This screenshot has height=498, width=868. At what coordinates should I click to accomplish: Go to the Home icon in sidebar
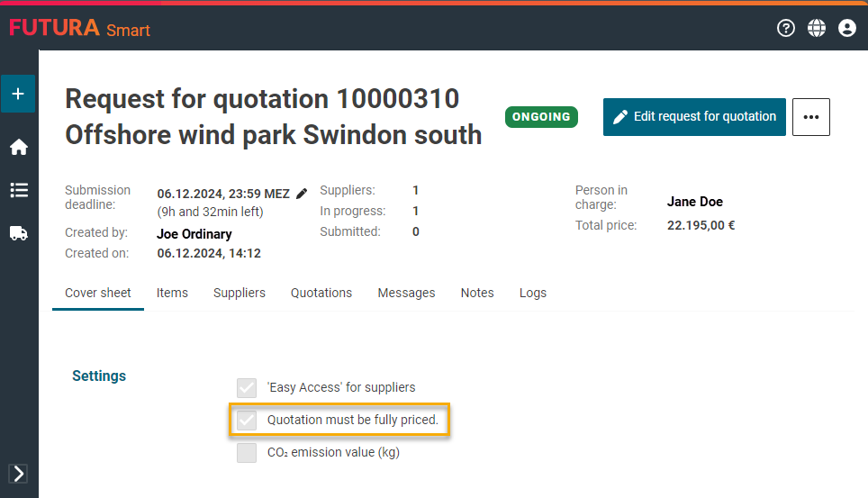click(x=18, y=148)
